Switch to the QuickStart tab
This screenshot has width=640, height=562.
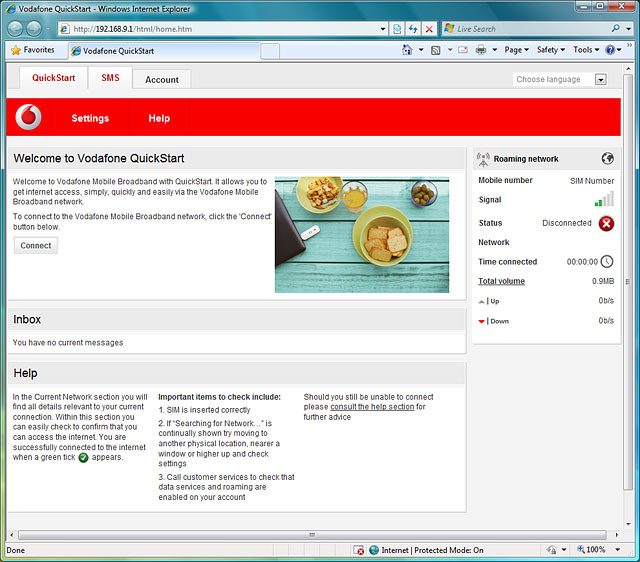tap(53, 78)
